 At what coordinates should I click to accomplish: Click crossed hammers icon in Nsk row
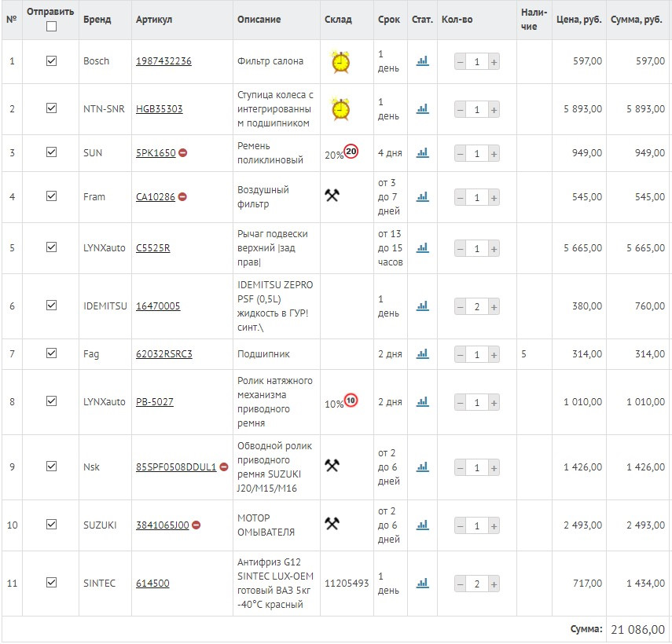[x=332, y=466]
